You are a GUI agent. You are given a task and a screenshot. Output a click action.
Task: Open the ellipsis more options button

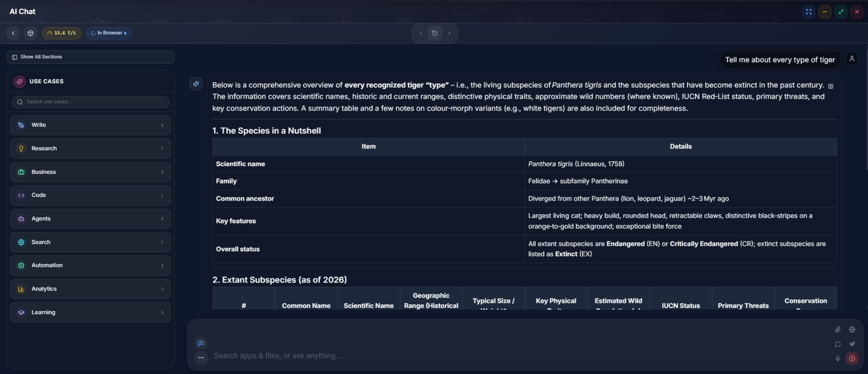point(201,358)
